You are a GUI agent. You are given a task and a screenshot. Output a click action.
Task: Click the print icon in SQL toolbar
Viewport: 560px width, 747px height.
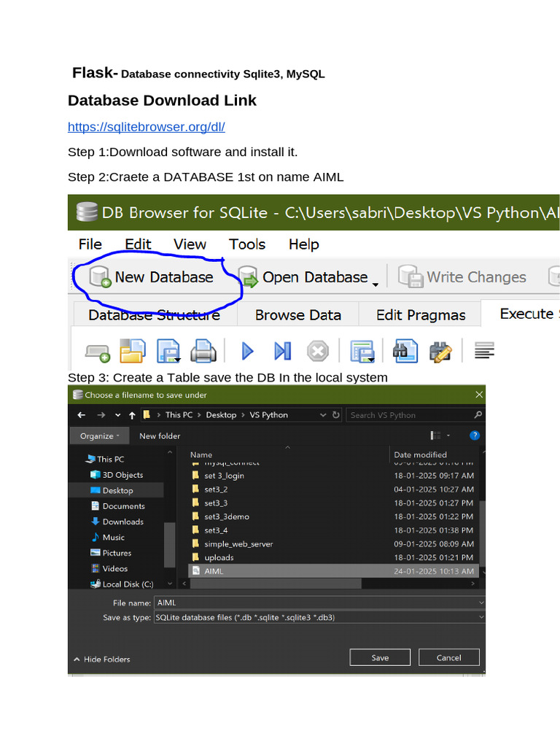pyautogui.click(x=203, y=351)
